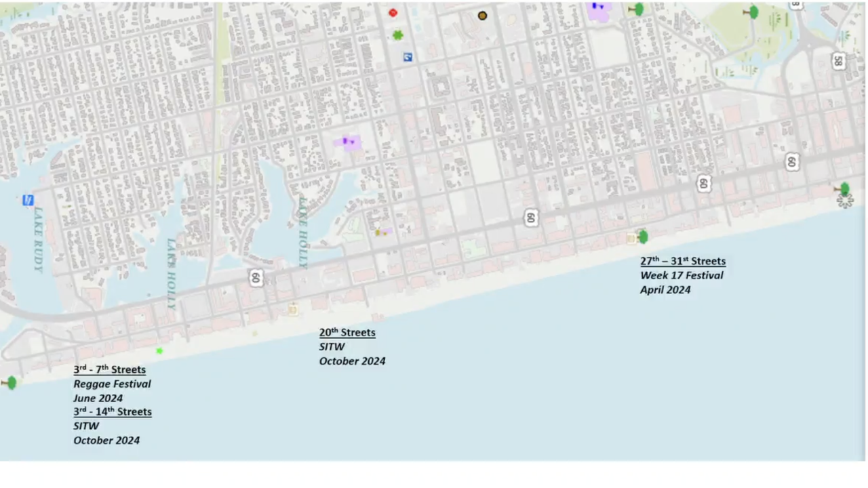This screenshot has height=488, width=868.
Task: Select the purple building near Lake Holly inlet
Action: [x=348, y=142]
